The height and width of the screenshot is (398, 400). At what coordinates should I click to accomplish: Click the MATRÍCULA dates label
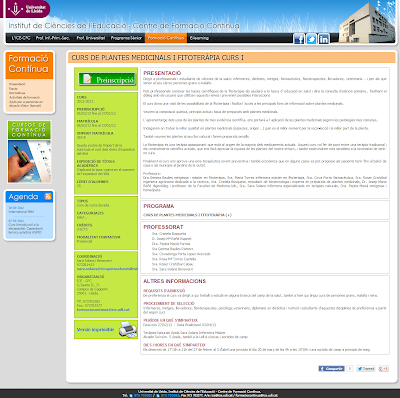click(x=87, y=121)
